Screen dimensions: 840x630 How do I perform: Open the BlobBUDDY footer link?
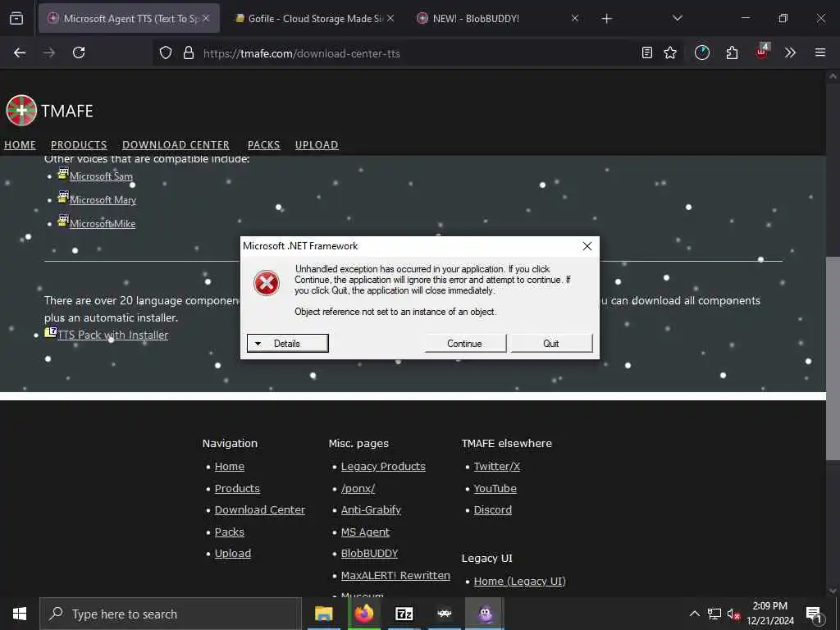[x=370, y=554]
